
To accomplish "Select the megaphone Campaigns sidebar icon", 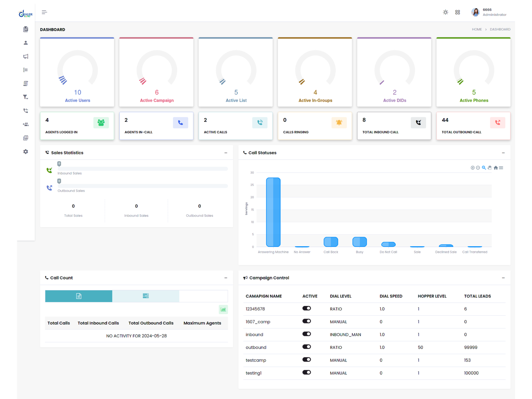I will [26, 56].
